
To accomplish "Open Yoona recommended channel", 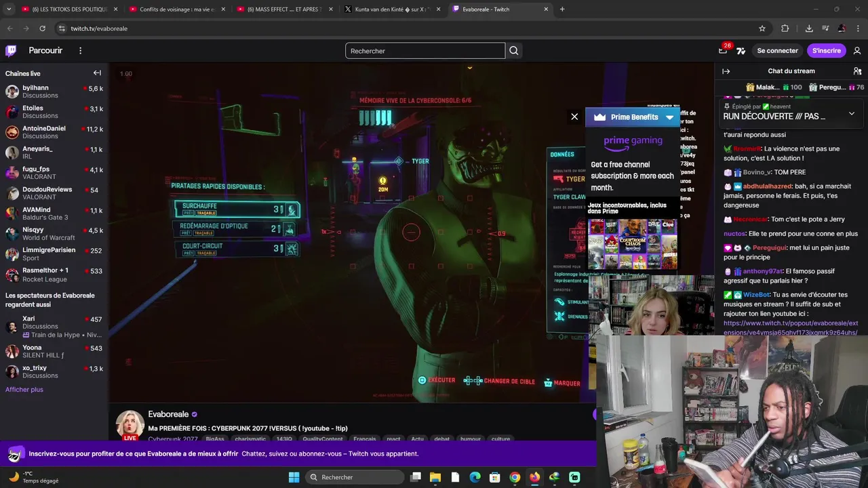I will pyautogui.click(x=54, y=351).
